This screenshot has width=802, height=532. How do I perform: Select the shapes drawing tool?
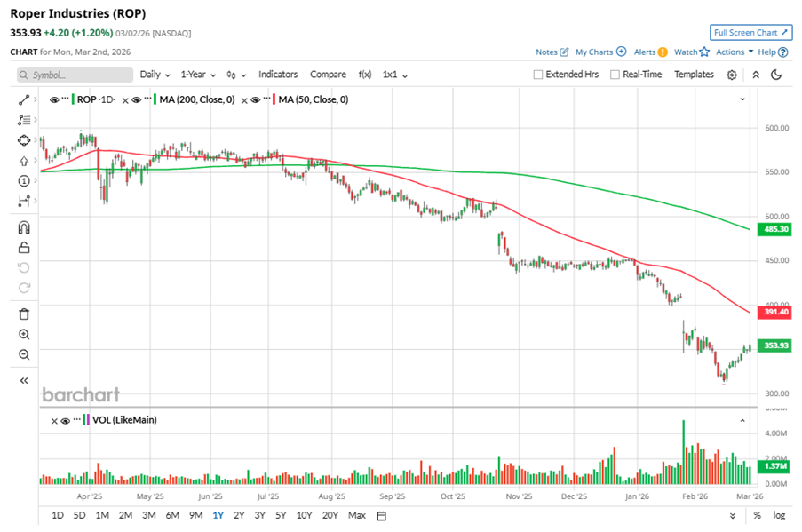(x=23, y=140)
